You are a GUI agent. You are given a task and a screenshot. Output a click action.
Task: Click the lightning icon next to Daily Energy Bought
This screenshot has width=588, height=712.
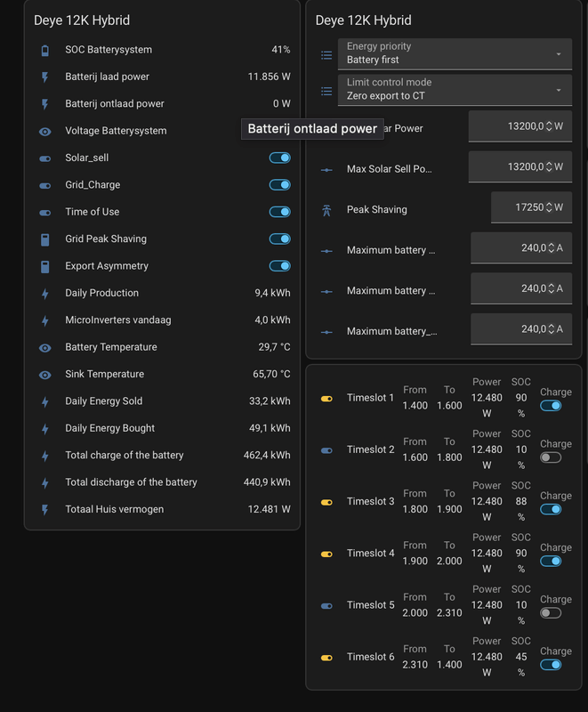(x=44, y=429)
